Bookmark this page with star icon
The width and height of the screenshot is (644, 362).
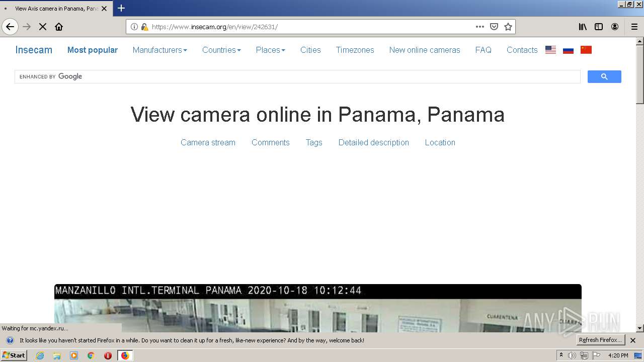pos(508,27)
